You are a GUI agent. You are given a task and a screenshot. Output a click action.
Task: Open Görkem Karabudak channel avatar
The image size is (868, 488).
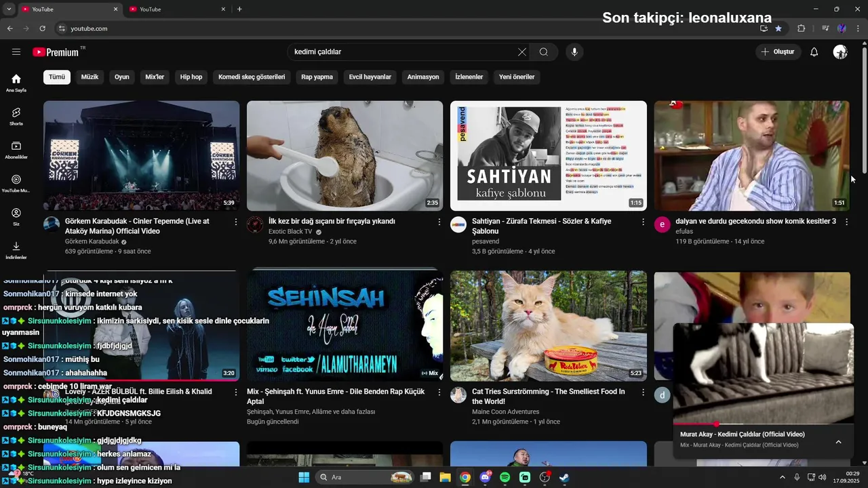52,225
